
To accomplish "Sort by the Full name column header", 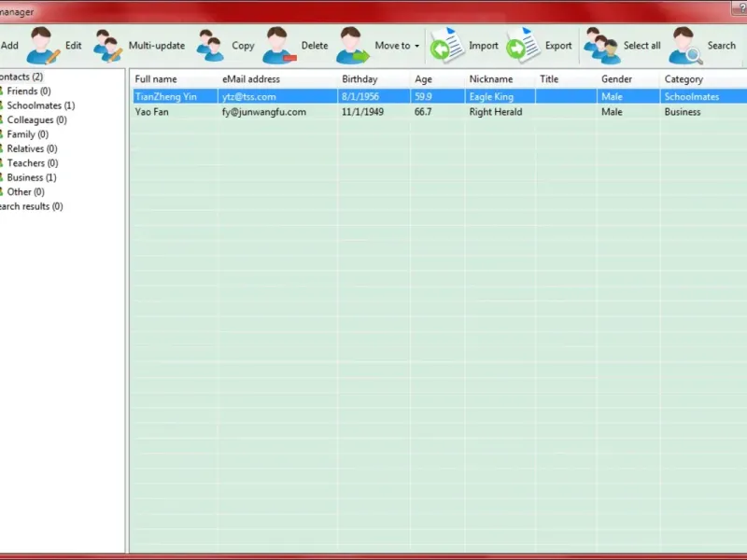I will pyautogui.click(x=156, y=79).
